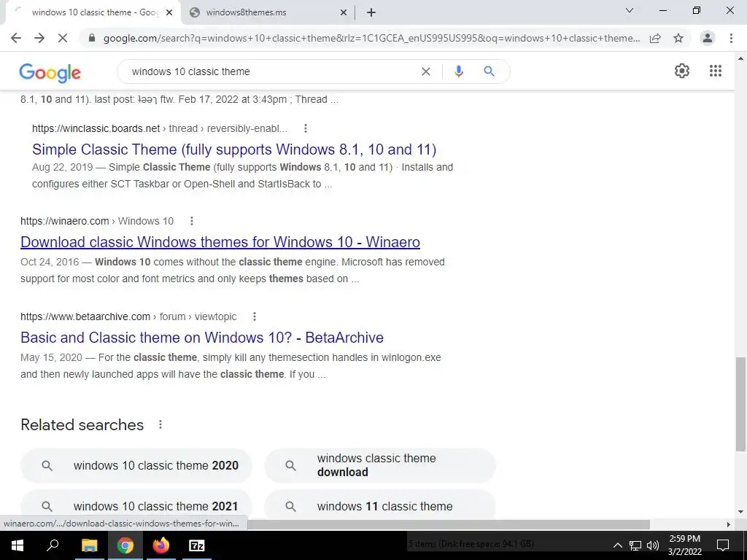Open the volume tray icon
This screenshot has width=747, height=560.
(x=653, y=545)
